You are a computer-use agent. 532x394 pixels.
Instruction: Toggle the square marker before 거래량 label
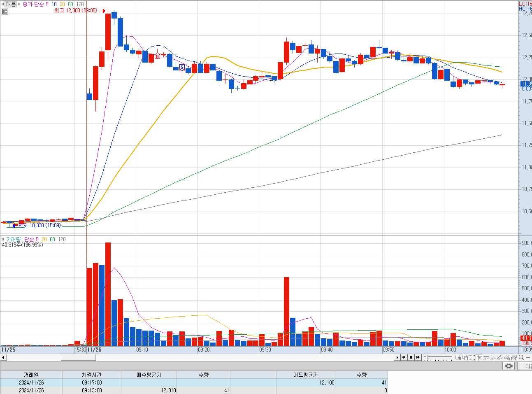pos(2,239)
